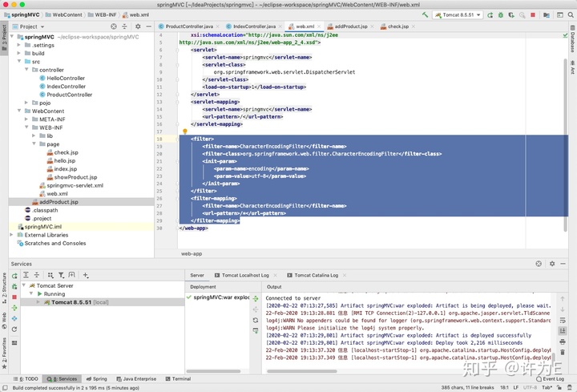Click Filter icon in Services toolbar
The image size is (577, 392).
click(x=61, y=275)
